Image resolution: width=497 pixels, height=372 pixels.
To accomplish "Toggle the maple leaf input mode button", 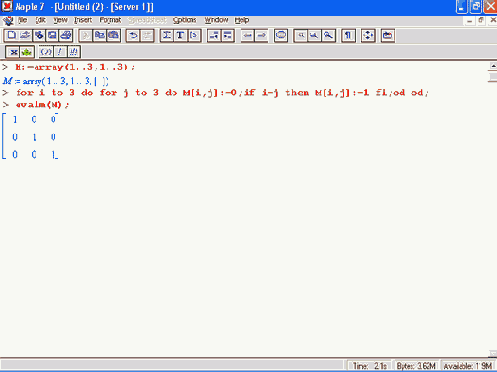I will pos(27,52).
